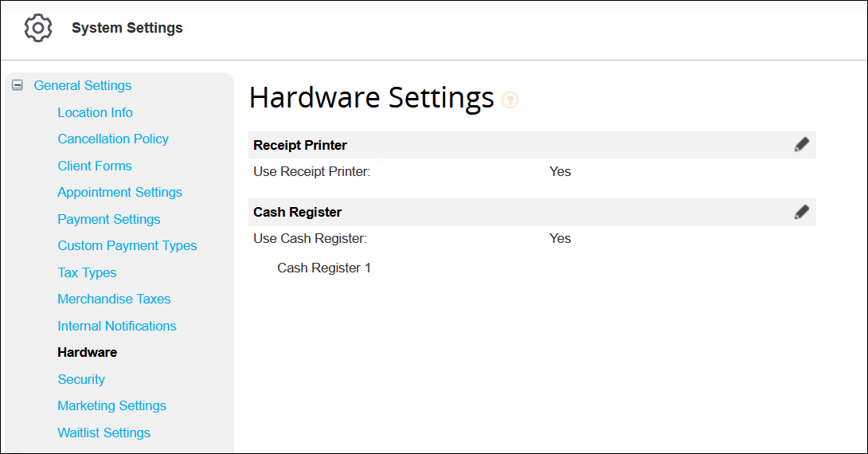Screen dimensions: 868x454
Task: Go to Location Info settings
Action: (x=96, y=112)
